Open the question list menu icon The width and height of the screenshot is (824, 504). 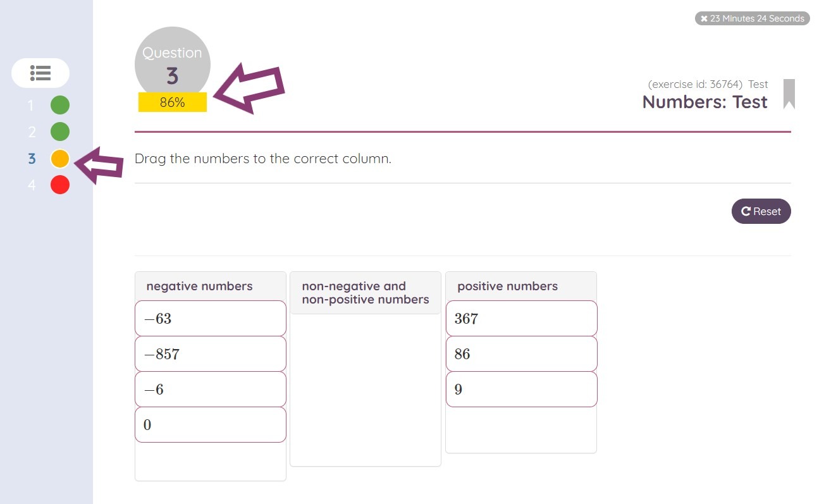coord(40,73)
